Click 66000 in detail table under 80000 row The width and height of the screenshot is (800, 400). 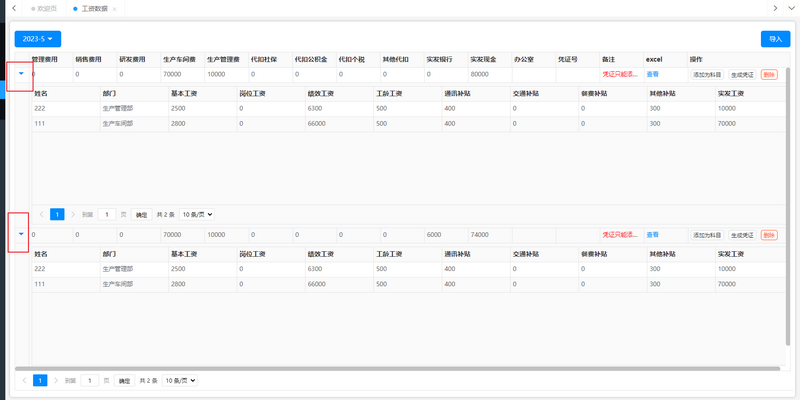click(317, 124)
